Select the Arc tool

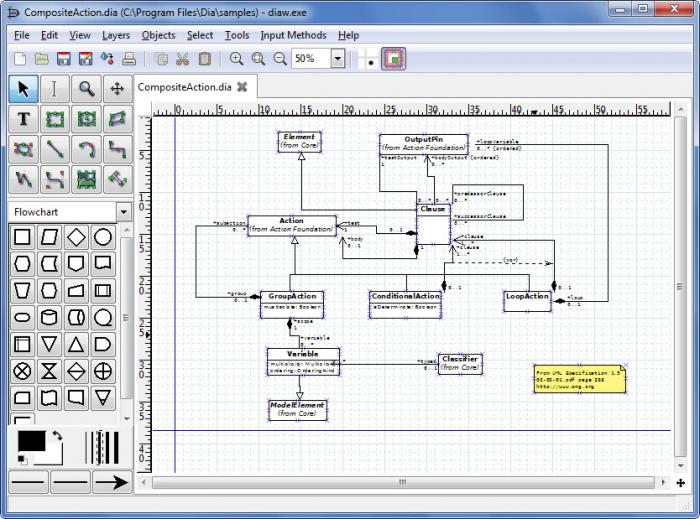[x=86, y=149]
